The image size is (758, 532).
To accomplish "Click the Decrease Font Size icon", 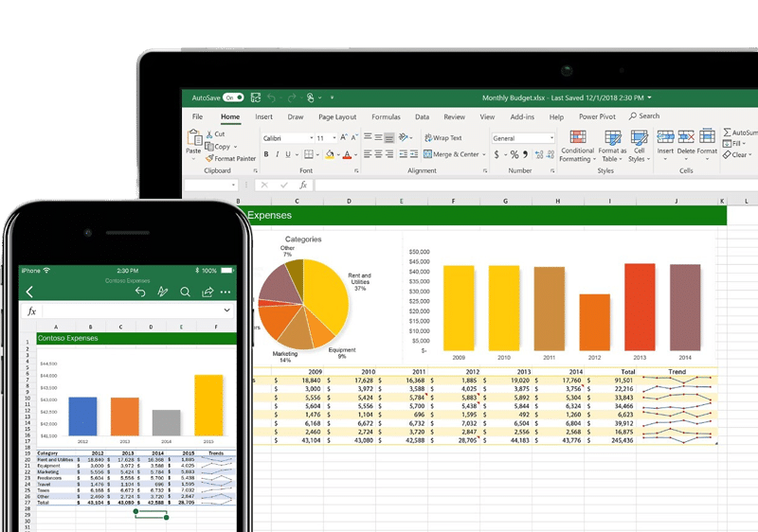I will coord(354,137).
